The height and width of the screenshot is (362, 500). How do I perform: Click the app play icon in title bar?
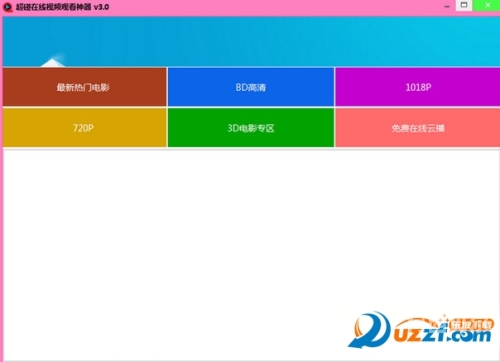[7, 7]
